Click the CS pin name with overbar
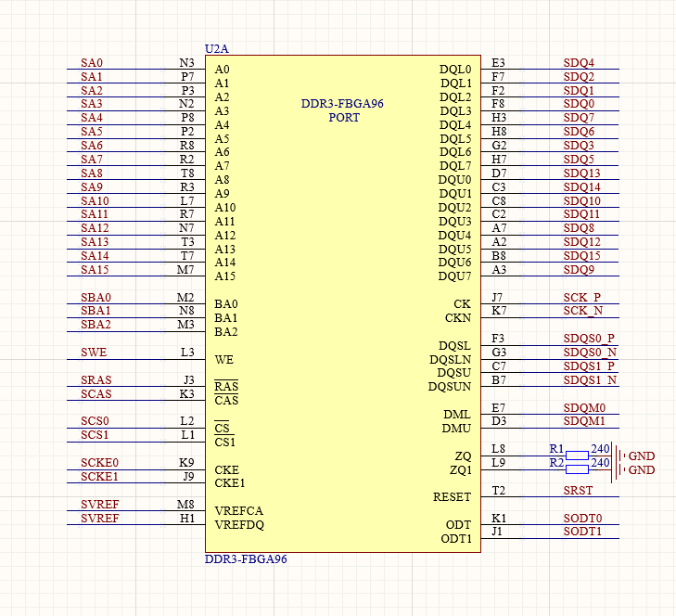Viewport: 676px width, 616px height. coord(222,428)
